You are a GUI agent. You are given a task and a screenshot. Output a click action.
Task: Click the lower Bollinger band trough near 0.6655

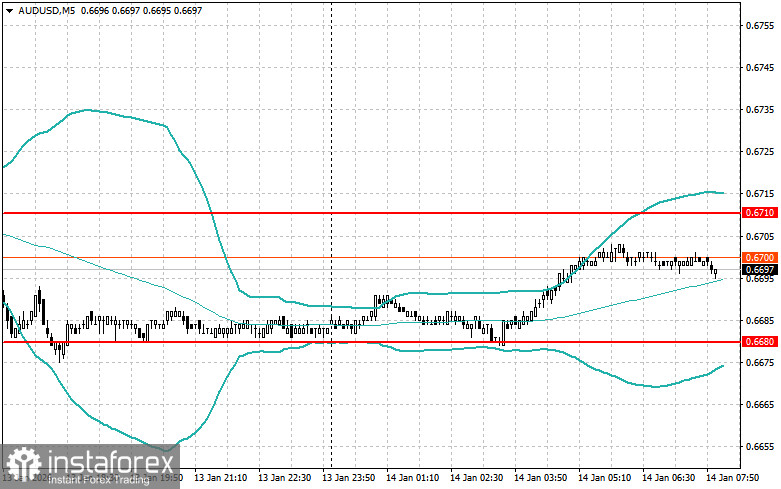166,450
